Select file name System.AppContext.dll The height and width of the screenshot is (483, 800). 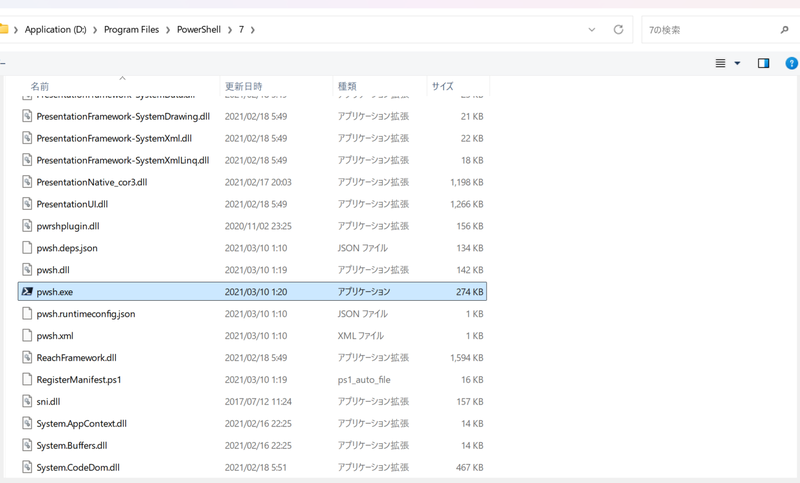[x=81, y=423]
